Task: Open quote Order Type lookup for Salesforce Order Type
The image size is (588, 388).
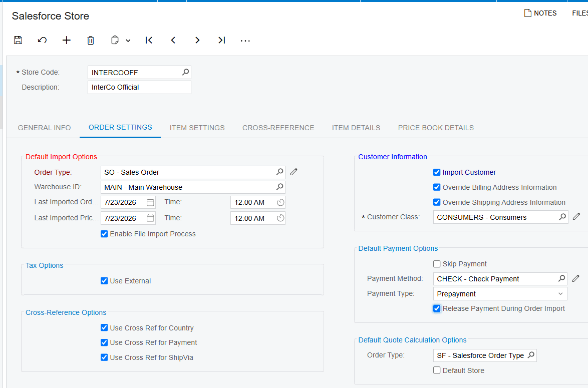Action: click(531, 354)
